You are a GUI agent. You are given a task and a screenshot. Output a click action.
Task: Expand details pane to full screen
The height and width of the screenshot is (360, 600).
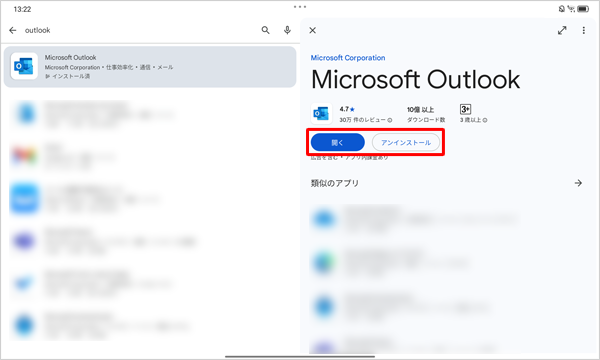[562, 30]
